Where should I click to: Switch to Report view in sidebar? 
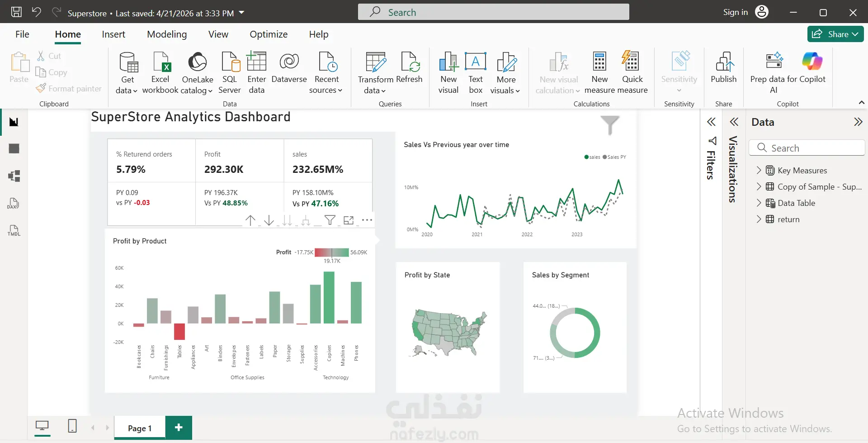(x=14, y=122)
